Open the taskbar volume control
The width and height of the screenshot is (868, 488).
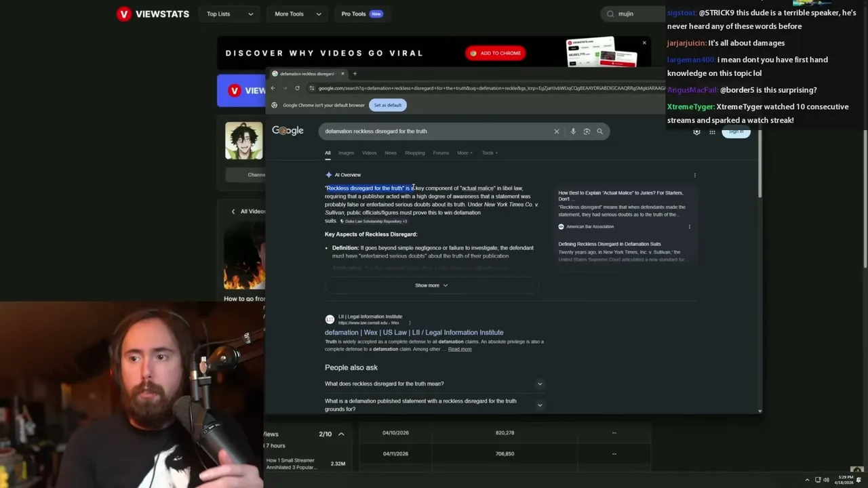(x=826, y=480)
